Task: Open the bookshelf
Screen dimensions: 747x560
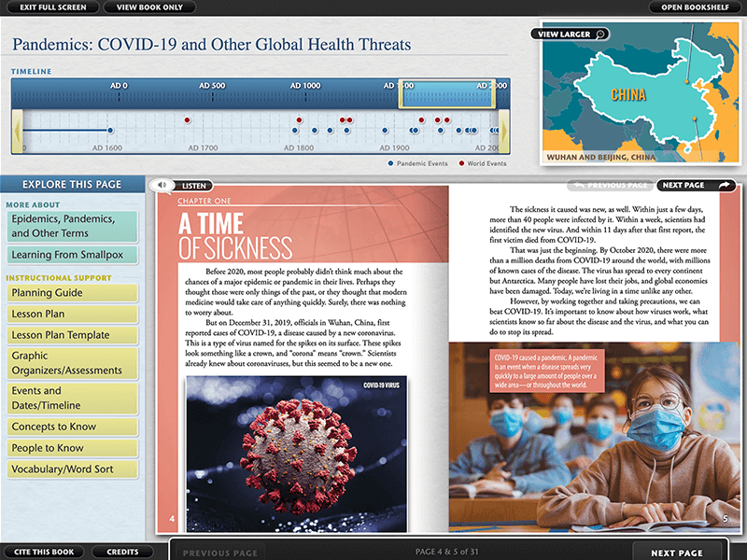Action: pyautogui.click(x=695, y=7)
